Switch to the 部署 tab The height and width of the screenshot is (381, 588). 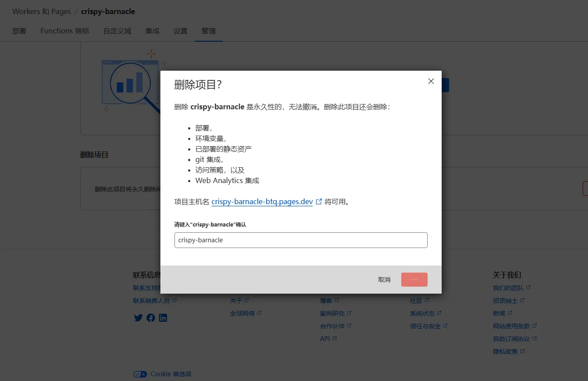pyautogui.click(x=19, y=31)
